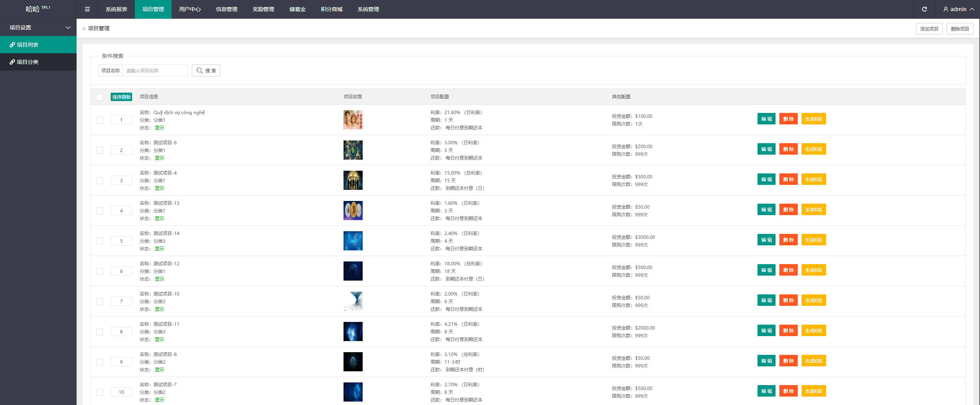Check the box for Quỹ dịch vụ công nghệ

click(100, 120)
